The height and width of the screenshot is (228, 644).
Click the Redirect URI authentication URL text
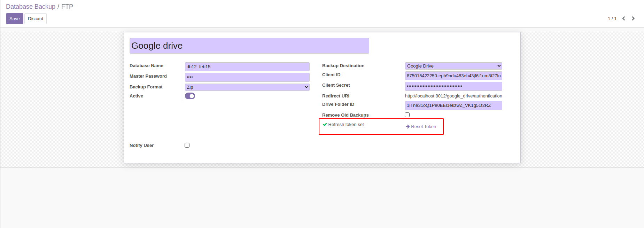coord(453,96)
